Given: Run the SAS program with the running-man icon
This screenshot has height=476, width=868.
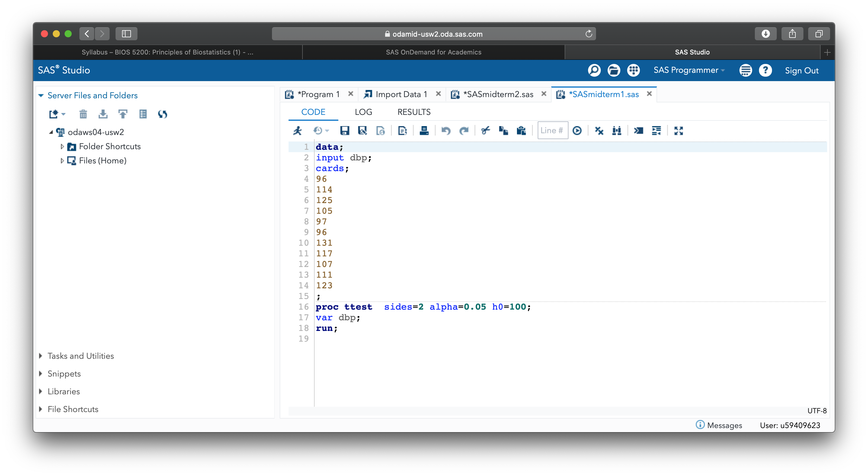Looking at the screenshot, I should point(297,131).
